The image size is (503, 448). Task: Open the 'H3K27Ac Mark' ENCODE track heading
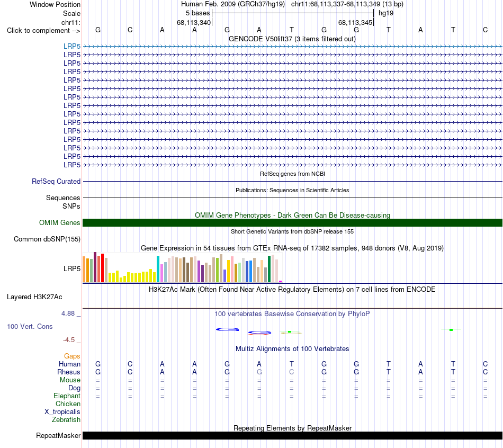tap(292, 290)
